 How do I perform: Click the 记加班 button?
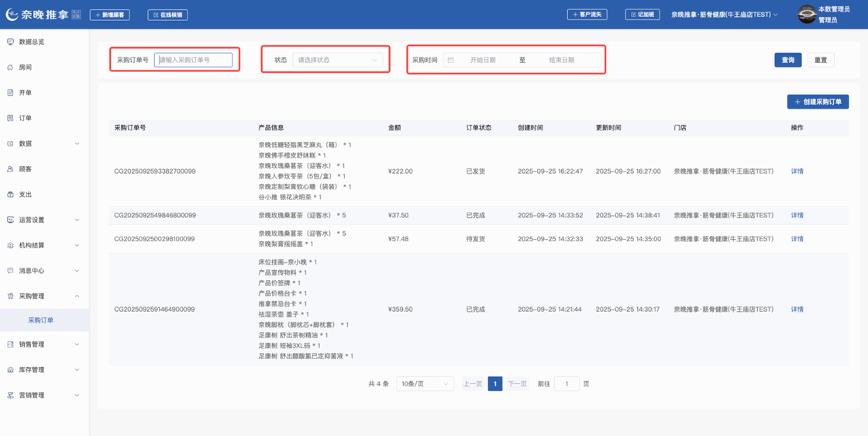642,15
